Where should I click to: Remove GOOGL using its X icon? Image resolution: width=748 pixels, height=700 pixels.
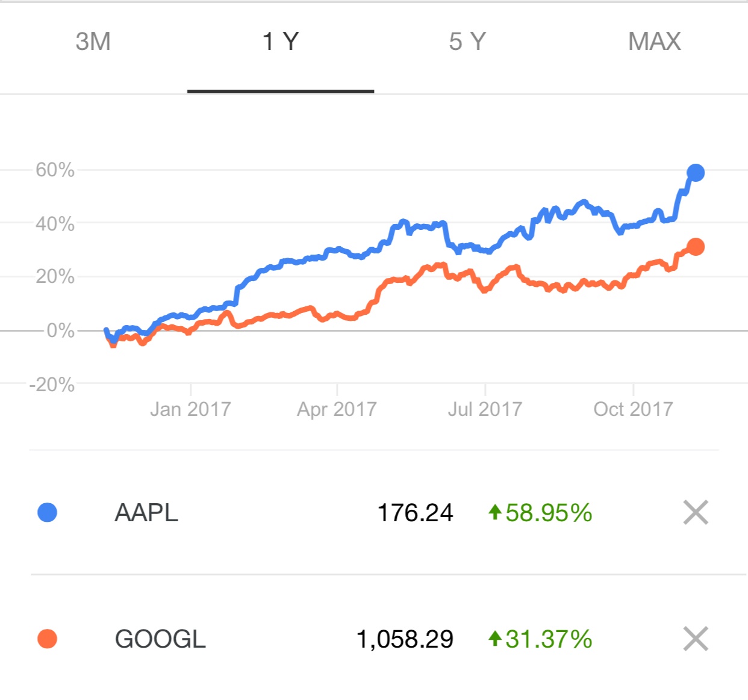(696, 638)
